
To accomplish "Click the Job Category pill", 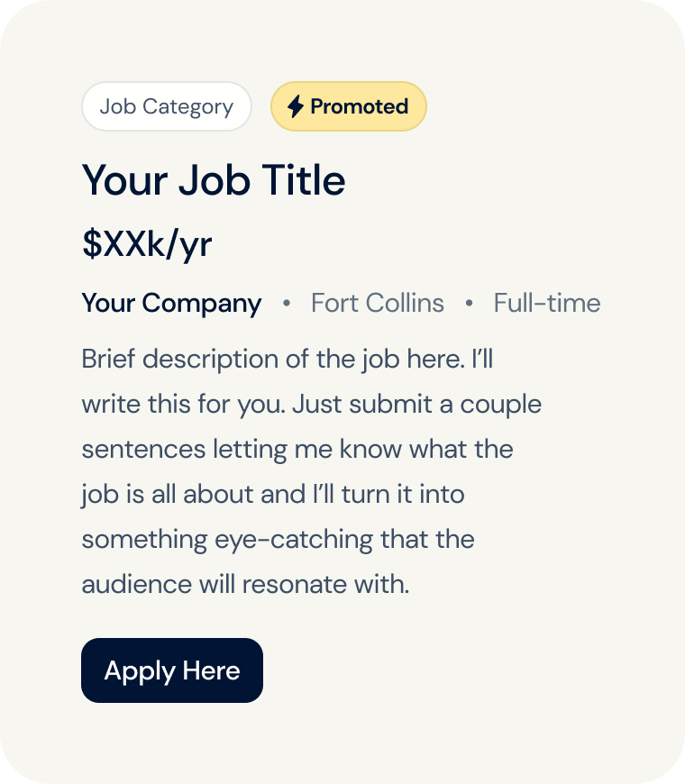I will coord(166,106).
